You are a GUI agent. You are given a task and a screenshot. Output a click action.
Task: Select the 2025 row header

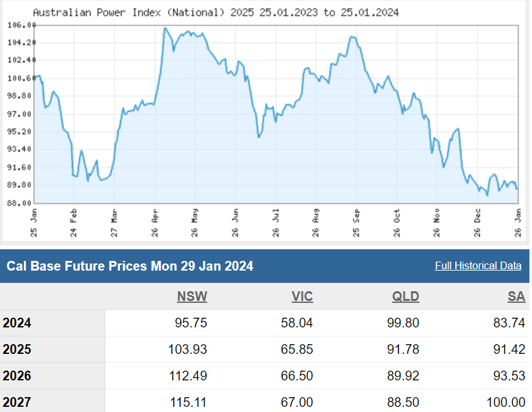pos(17,349)
